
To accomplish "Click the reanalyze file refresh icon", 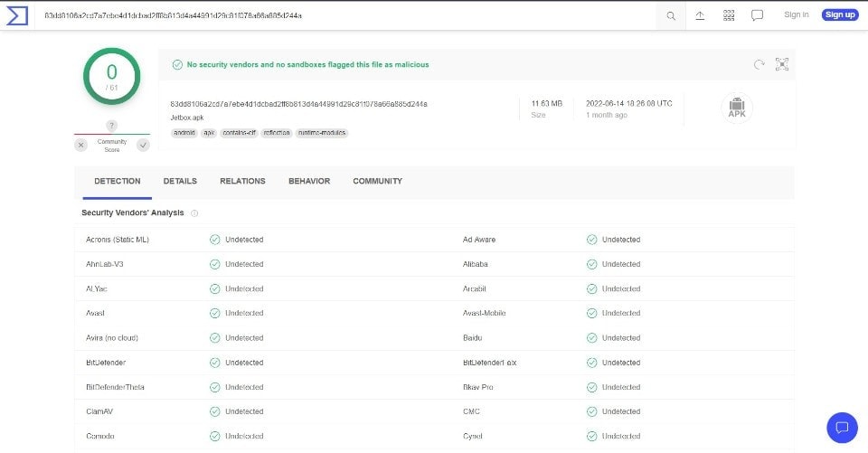I will 759,64.
